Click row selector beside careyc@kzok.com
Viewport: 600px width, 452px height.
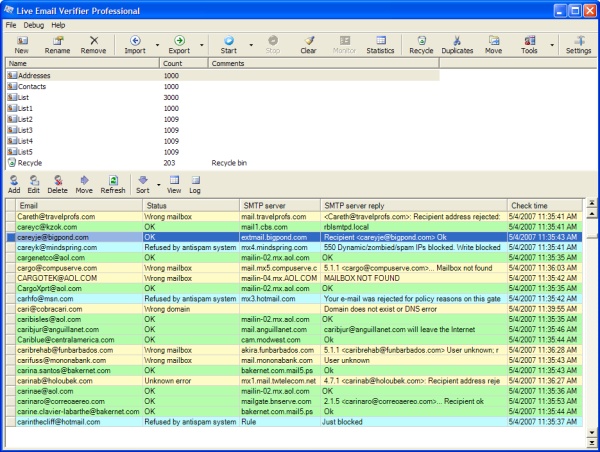(11, 227)
